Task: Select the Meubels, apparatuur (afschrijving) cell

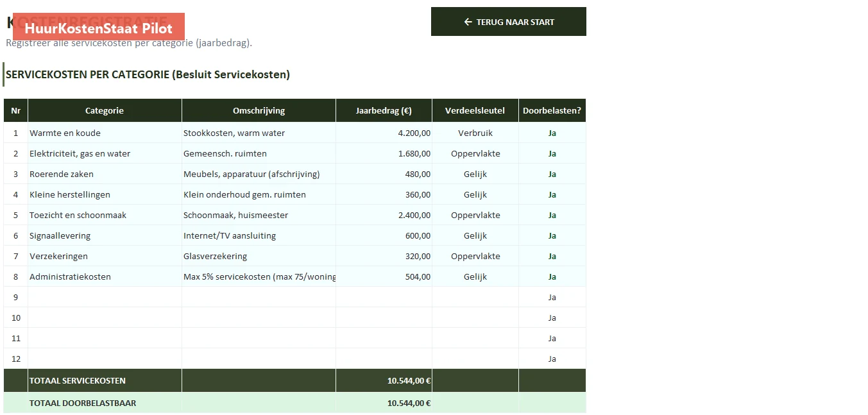Action: (259, 174)
